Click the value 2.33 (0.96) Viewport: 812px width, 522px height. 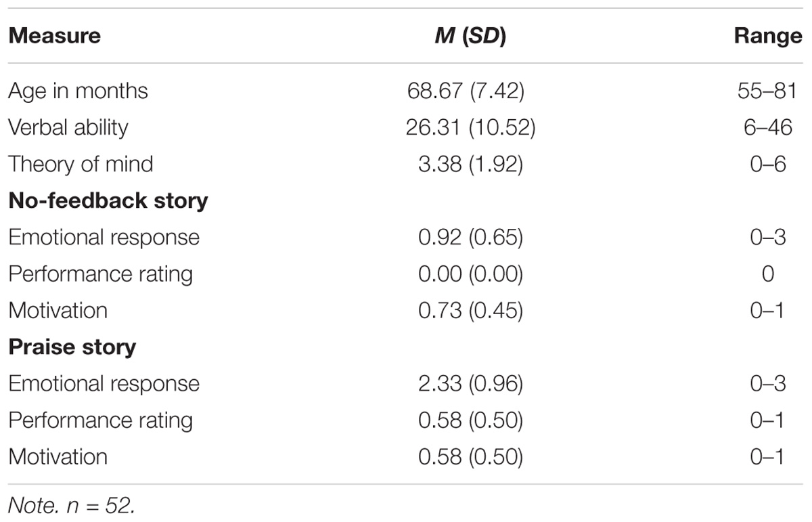(x=470, y=384)
